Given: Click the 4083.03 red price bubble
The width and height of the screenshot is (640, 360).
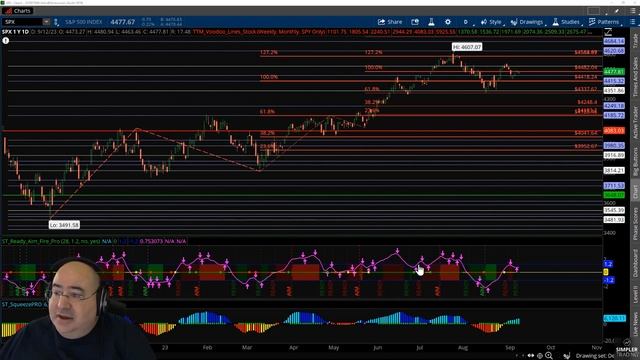Looking at the screenshot, I should click(x=614, y=131).
